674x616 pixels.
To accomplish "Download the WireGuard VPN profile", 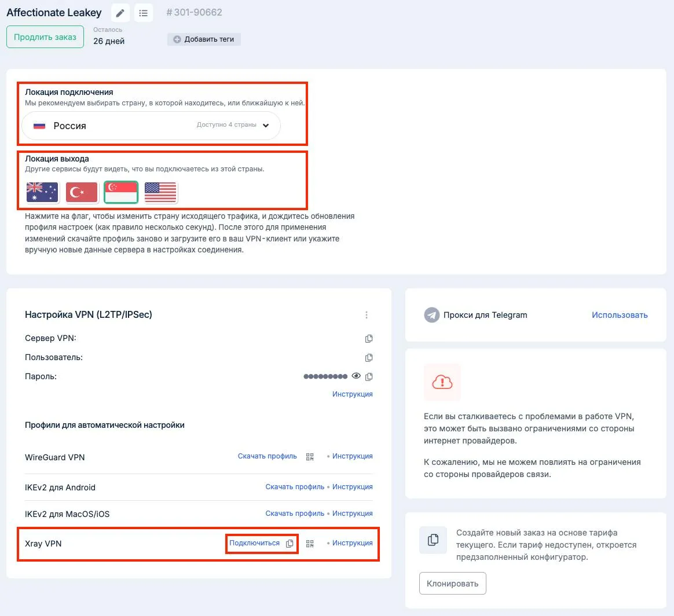I will 267,456.
